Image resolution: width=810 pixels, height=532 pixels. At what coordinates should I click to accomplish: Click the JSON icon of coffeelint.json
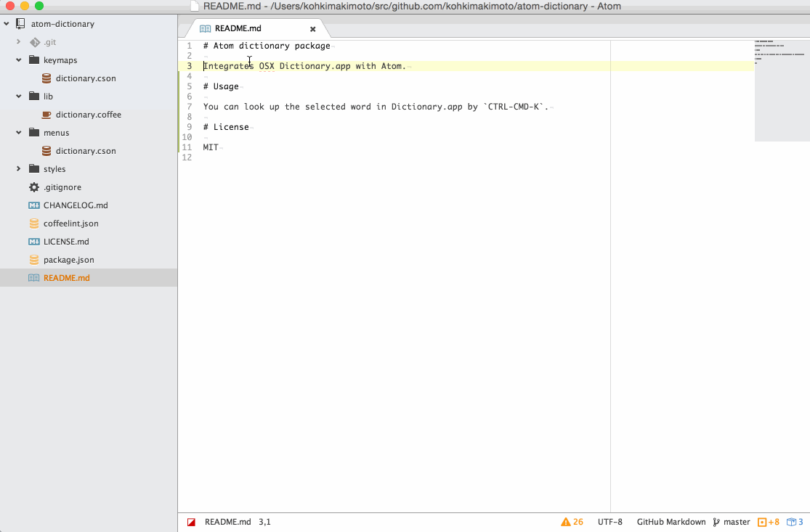coord(34,224)
